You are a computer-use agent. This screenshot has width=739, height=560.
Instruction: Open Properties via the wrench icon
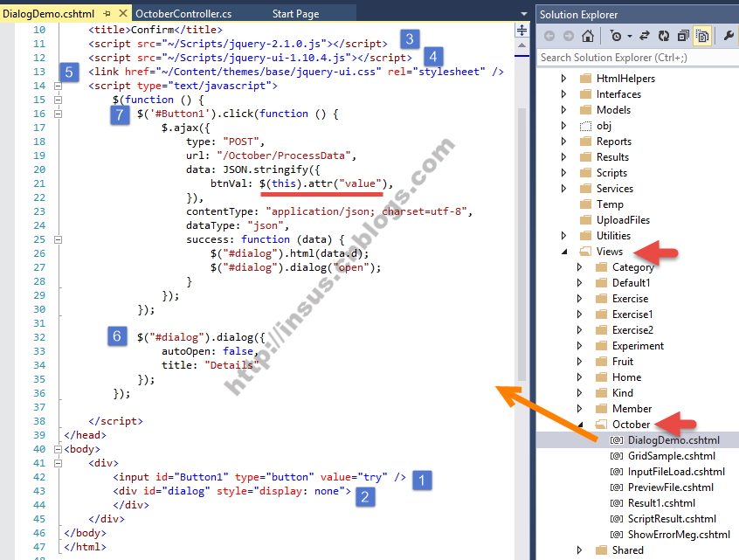coord(729,36)
